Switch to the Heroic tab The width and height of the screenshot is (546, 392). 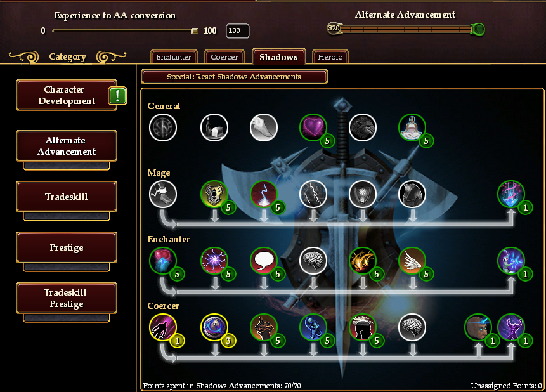tap(330, 57)
